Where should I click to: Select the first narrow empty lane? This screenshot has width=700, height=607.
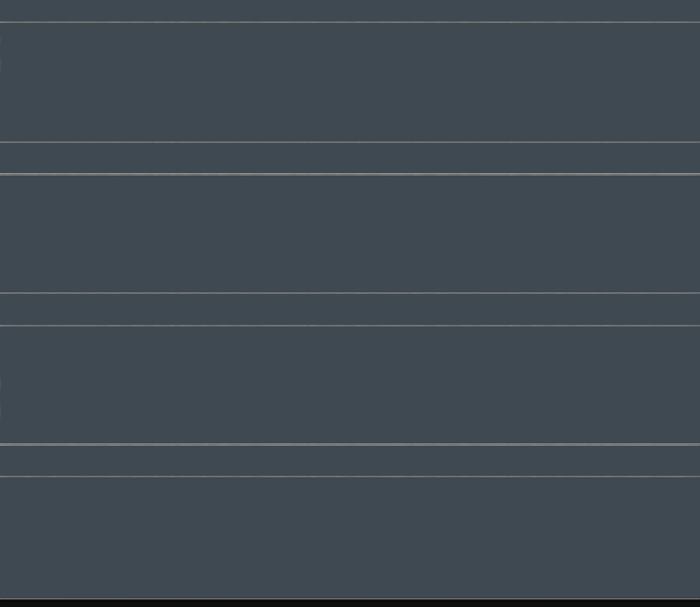point(350,158)
